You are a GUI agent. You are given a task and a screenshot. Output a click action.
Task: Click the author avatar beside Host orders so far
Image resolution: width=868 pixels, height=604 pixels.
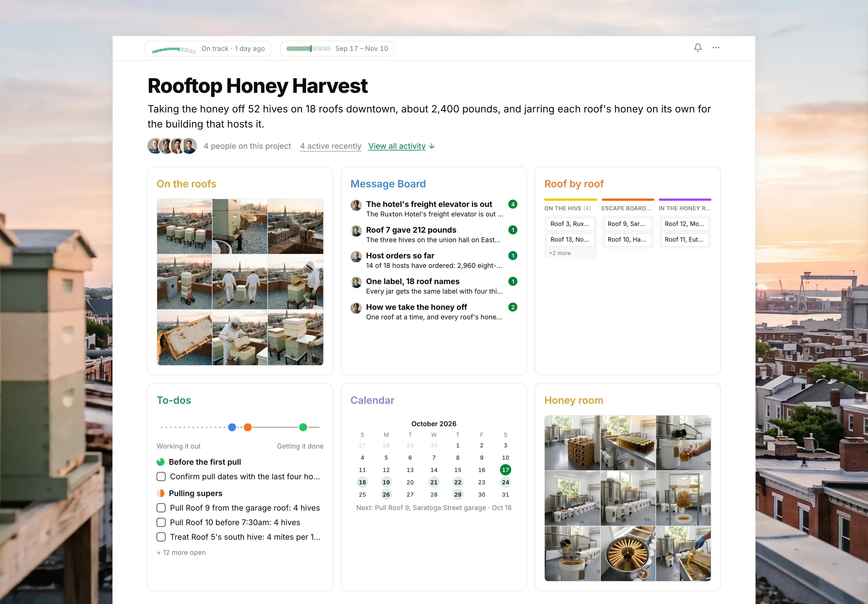pos(356,256)
